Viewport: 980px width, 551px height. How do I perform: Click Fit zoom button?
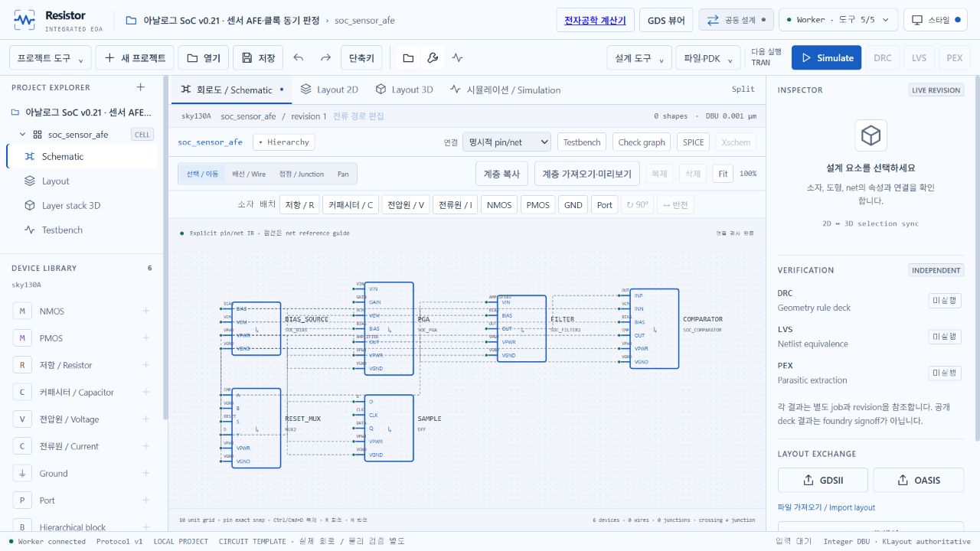click(x=723, y=174)
